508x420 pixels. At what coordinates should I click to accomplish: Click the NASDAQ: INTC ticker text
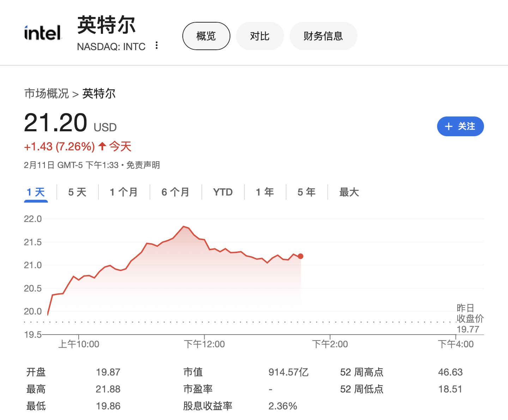[x=111, y=47]
